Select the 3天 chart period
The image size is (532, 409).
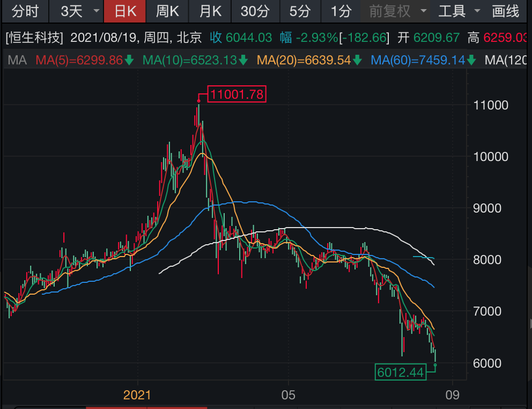pyautogui.click(x=71, y=11)
